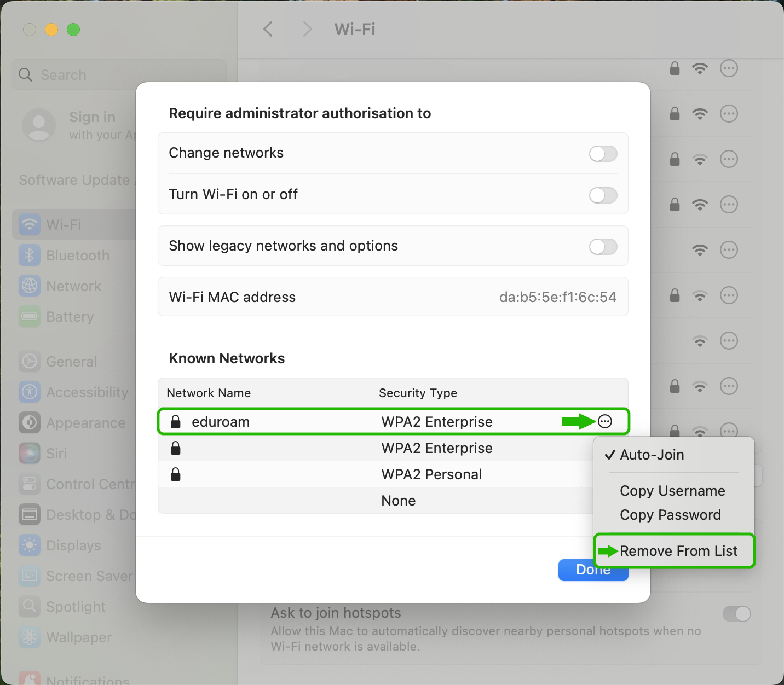Viewport: 784px width, 685px height.
Task: Click Copy Username option
Action: (x=672, y=491)
